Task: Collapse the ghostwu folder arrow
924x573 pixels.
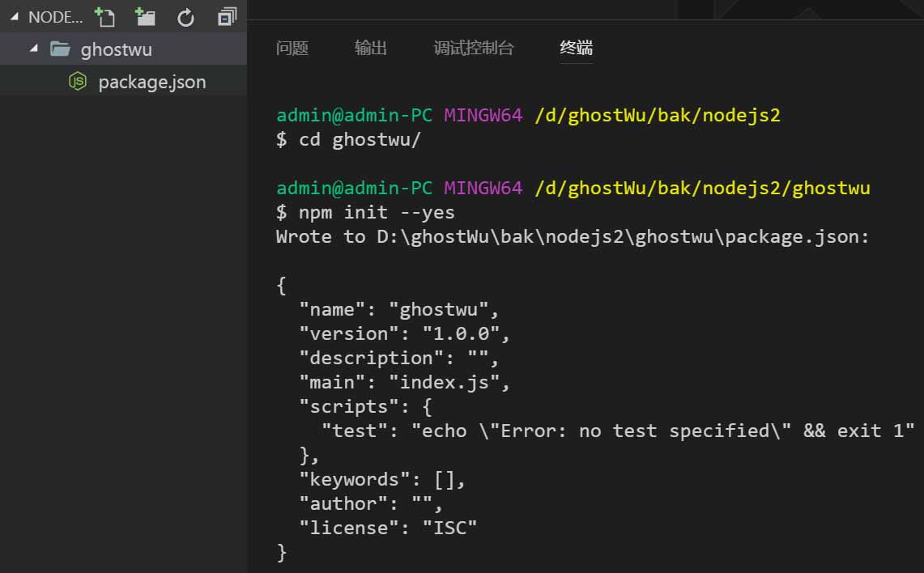Action: [33, 49]
